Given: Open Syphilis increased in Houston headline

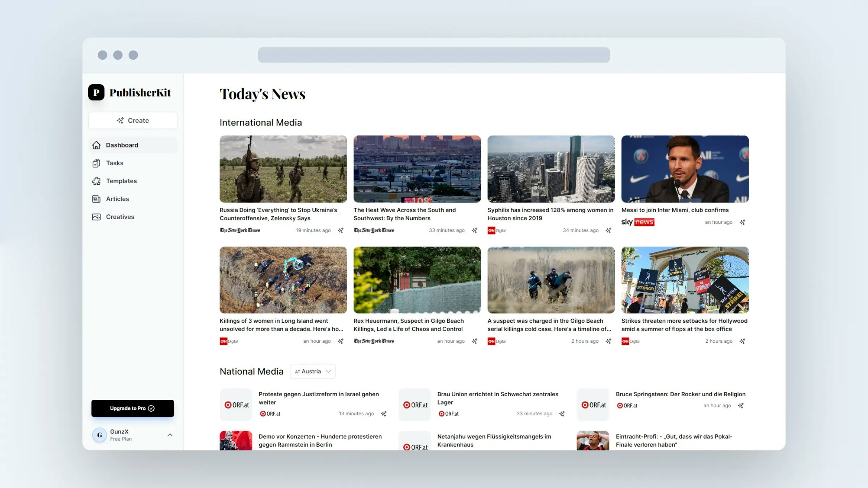Looking at the screenshot, I should pyautogui.click(x=550, y=214).
